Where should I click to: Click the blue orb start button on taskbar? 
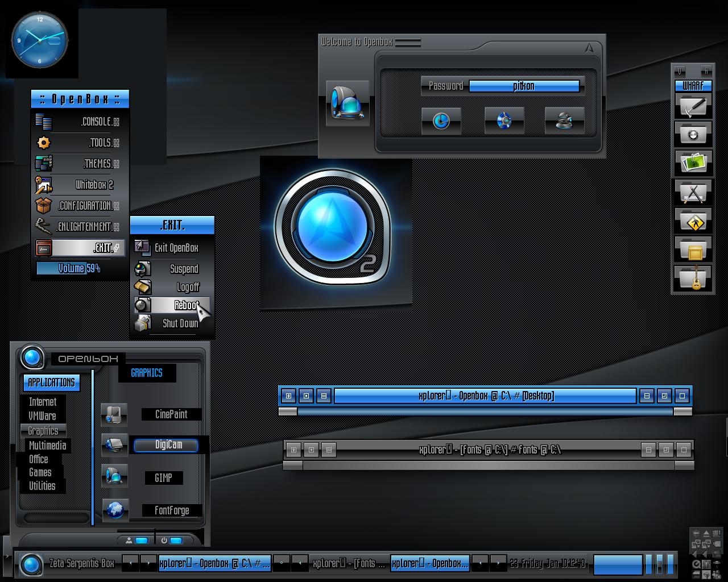[x=31, y=564]
